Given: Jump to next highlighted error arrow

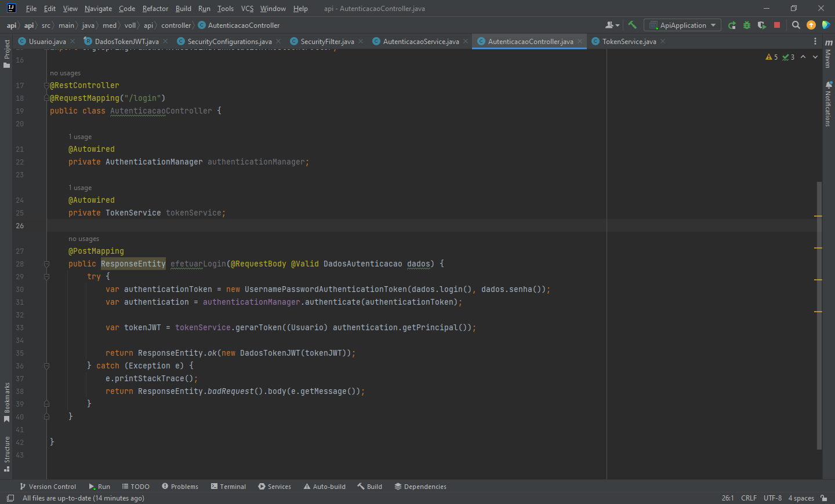Looking at the screenshot, I should click(x=815, y=57).
